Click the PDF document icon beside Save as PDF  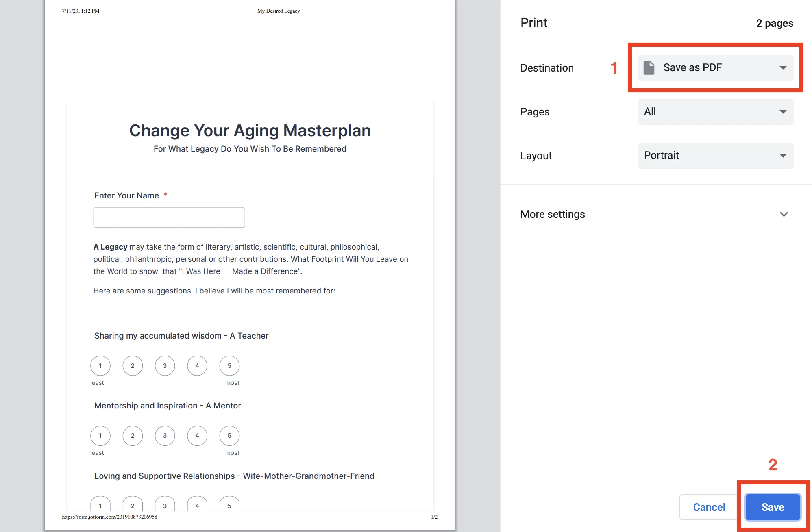(x=649, y=67)
